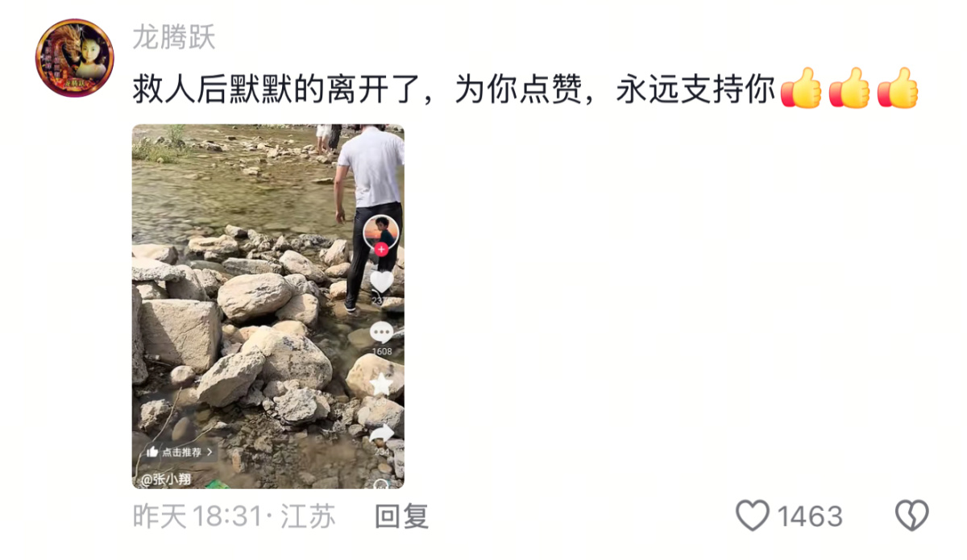The width and height of the screenshot is (967, 560).
Task: Tap the white heart inside the video
Action: pyautogui.click(x=381, y=281)
